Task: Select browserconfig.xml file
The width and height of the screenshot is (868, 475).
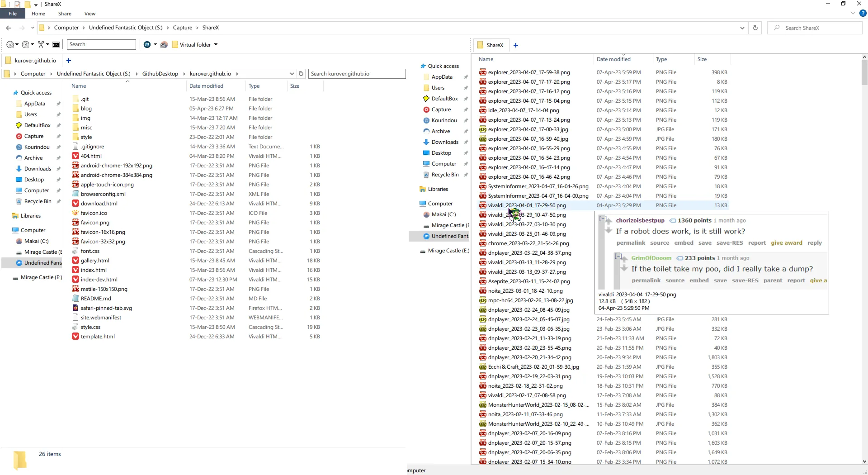Action: (x=103, y=194)
